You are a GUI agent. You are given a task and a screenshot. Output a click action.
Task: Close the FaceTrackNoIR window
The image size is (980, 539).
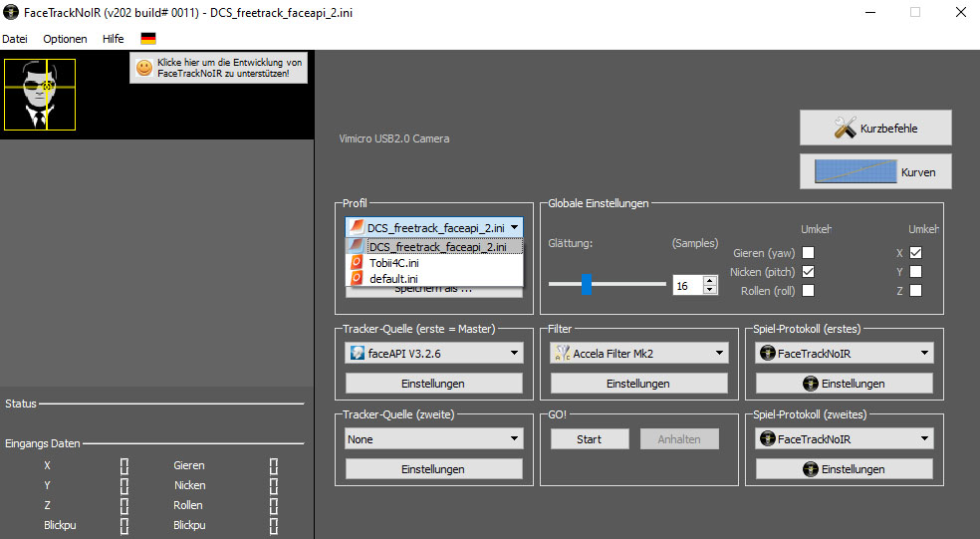tap(961, 13)
